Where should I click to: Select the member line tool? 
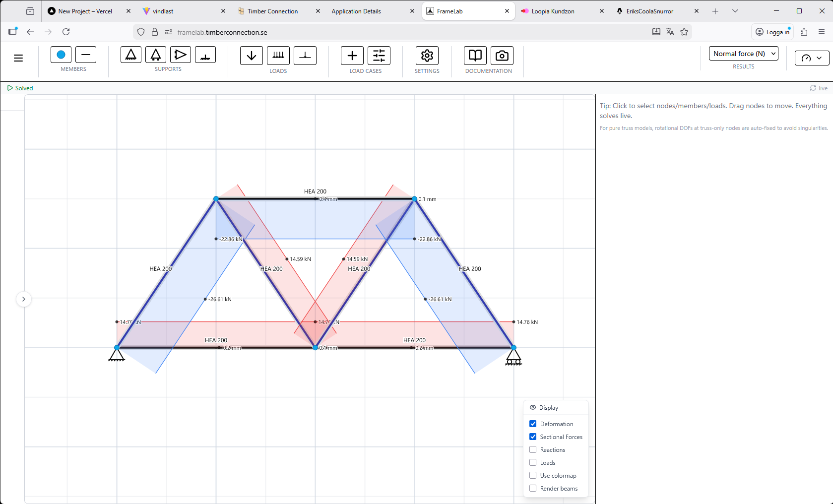[86, 55]
